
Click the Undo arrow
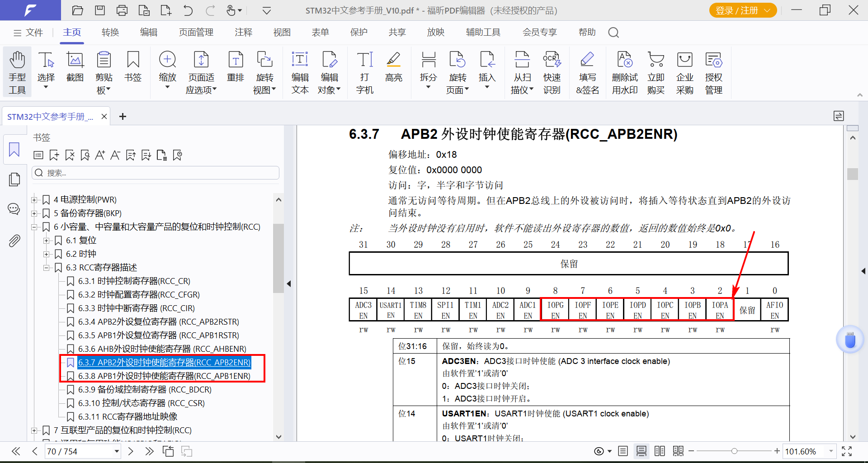point(188,10)
